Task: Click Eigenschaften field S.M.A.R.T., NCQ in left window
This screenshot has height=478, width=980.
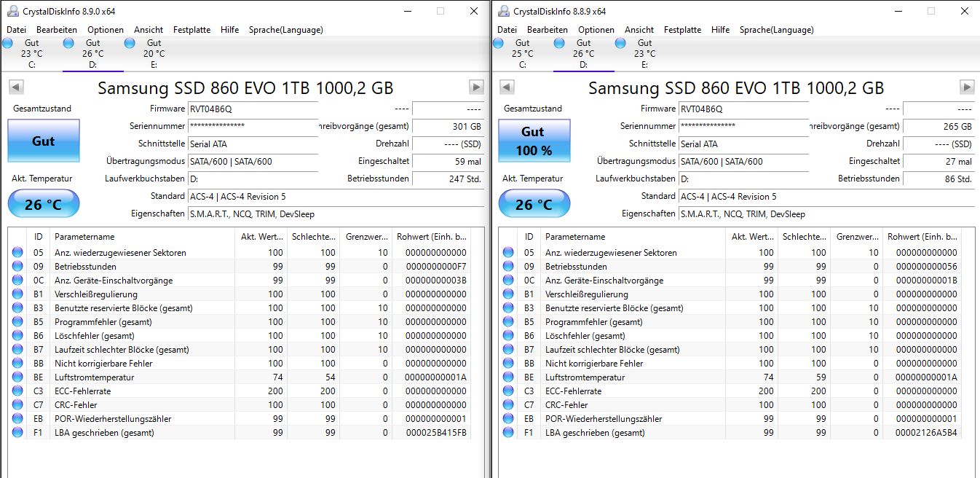Action: tap(336, 214)
